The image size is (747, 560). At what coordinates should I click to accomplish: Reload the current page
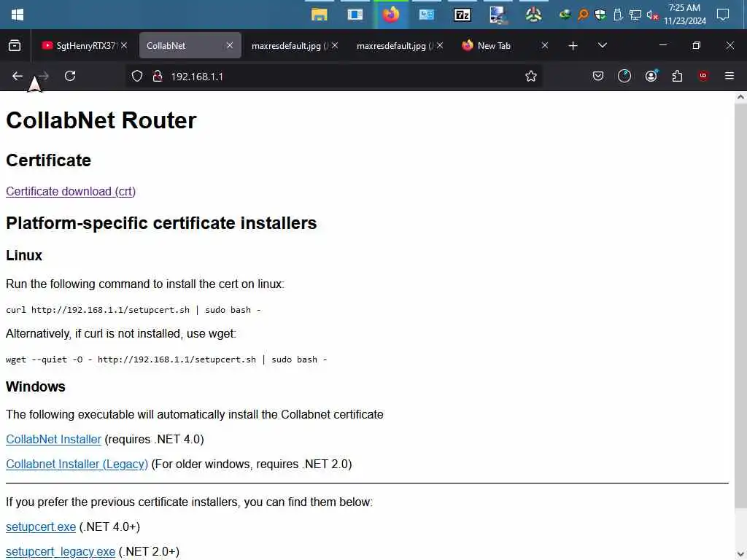(x=70, y=76)
